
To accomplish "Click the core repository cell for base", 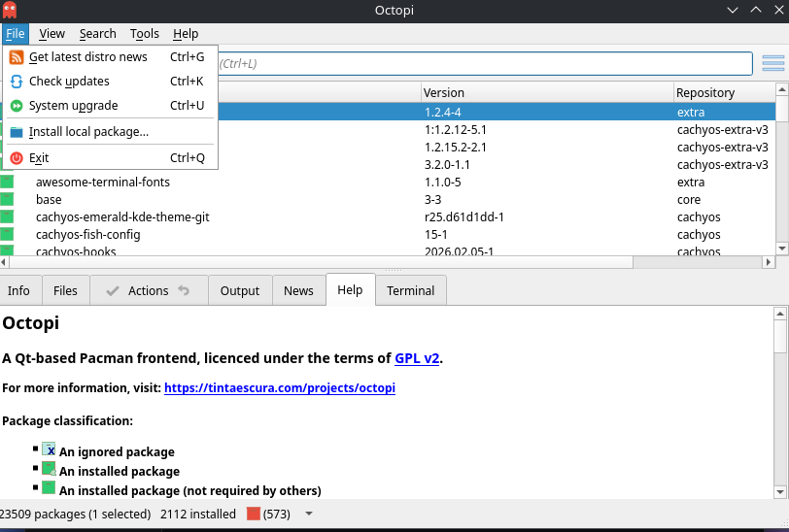I will click(689, 200).
